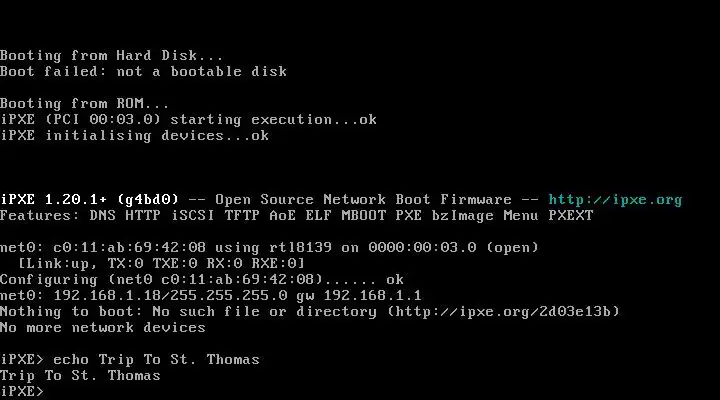
Task: Click the 'Configuring (net0' line
Action: point(202,279)
